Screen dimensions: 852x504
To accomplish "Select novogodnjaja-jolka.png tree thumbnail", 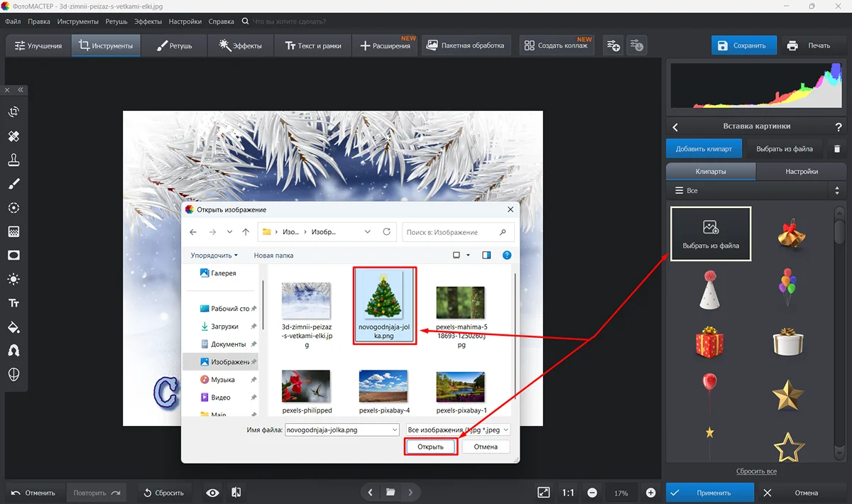I will [x=383, y=300].
